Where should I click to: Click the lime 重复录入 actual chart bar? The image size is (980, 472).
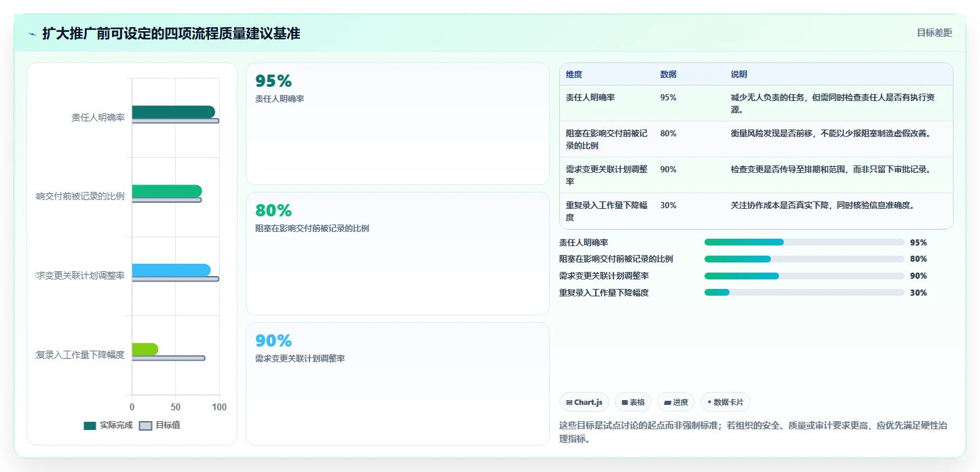(145, 349)
